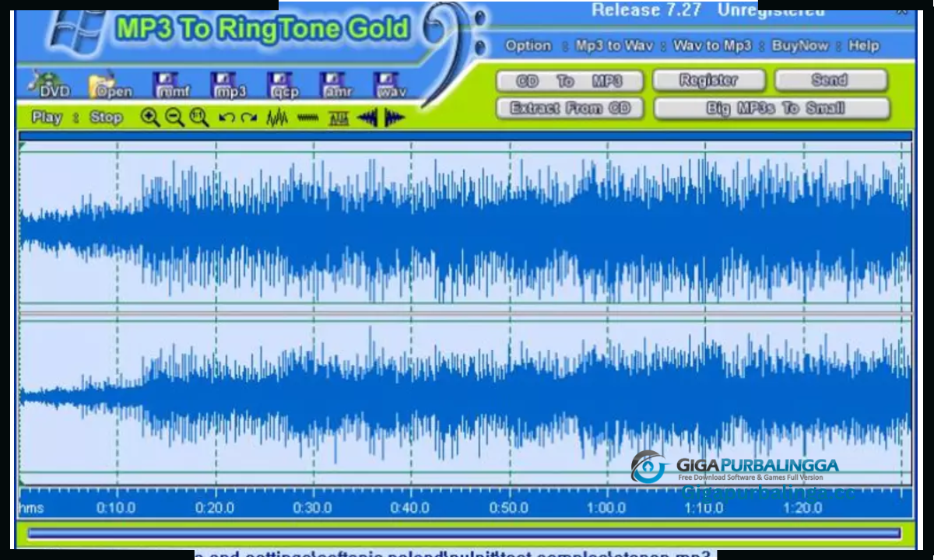This screenshot has height=560, width=934.
Task: Open the DVD import icon
Action: pos(50,85)
